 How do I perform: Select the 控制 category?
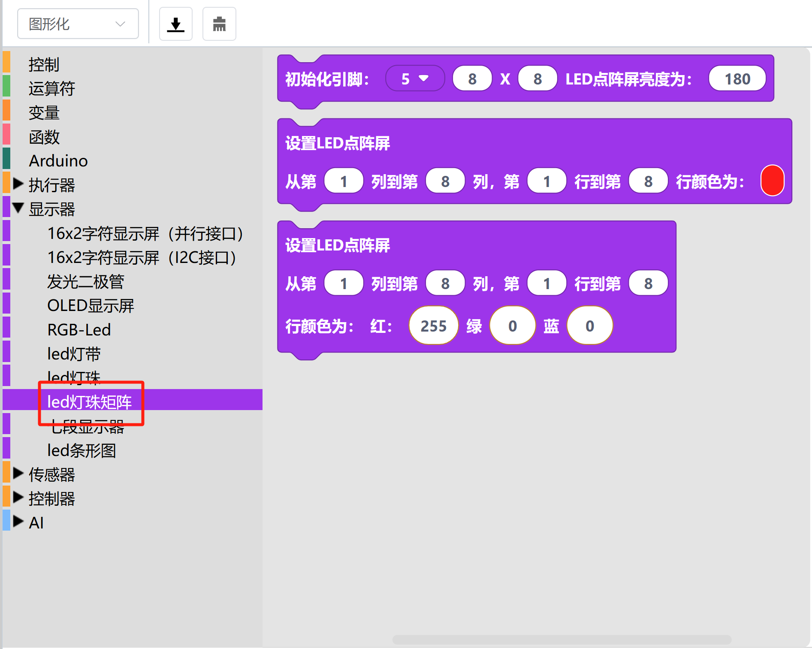[44, 64]
